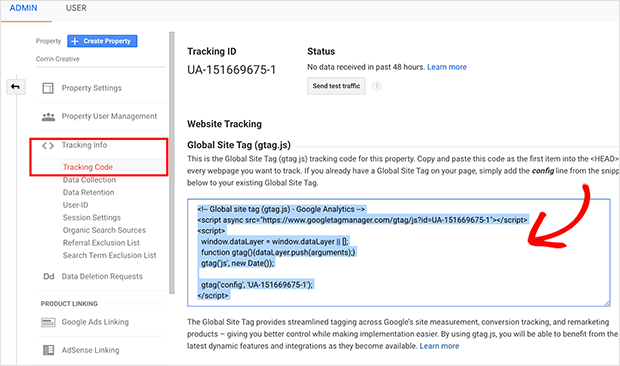Switch to the USER tab
Viewport: 620px width, 366px height.
[76, 8]
